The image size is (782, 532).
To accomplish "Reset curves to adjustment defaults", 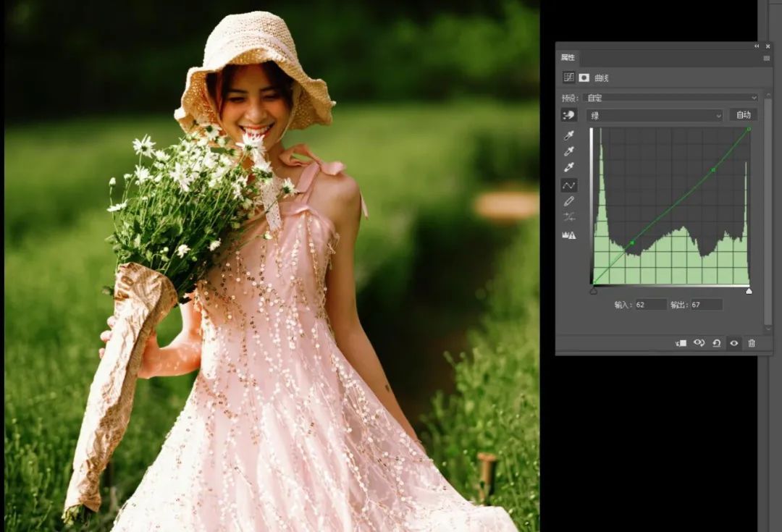I will [x=717, y=343].
